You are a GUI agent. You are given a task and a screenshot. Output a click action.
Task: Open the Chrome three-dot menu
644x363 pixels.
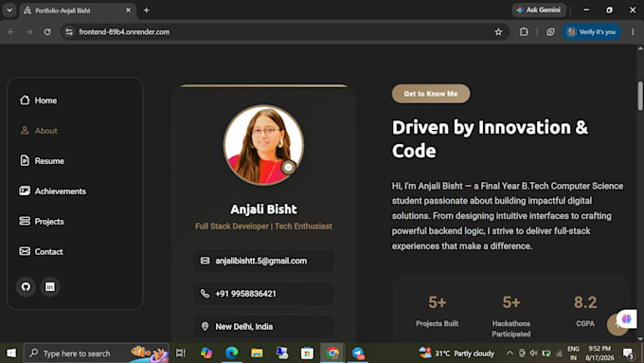point(633,31)
